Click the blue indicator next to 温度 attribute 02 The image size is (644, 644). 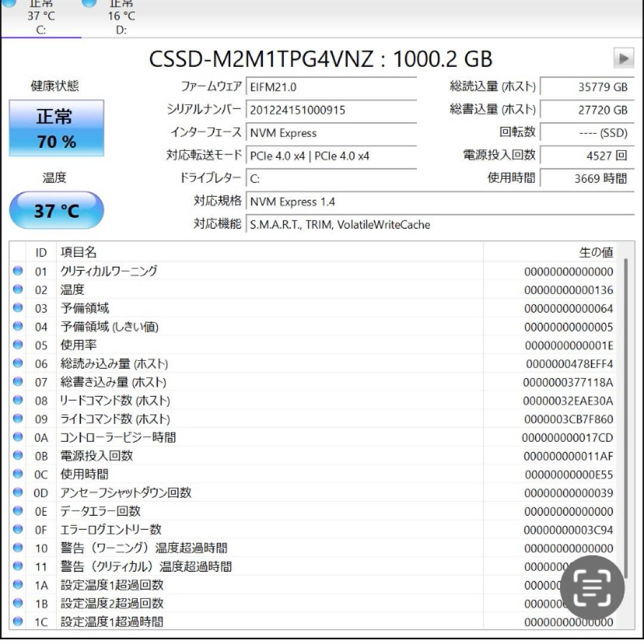tap(17, 290)
